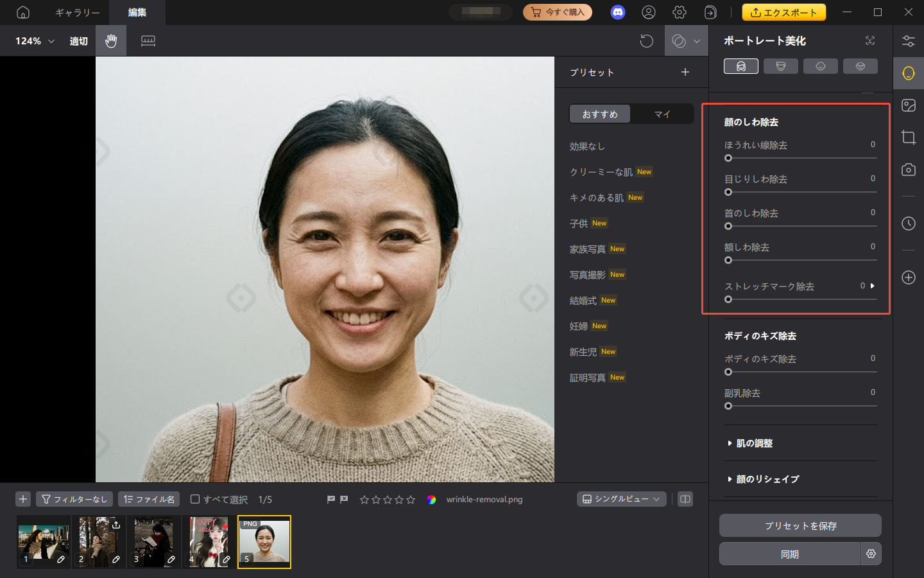Check the すべて選択 checkbox
This screenshot has height=578, width=924.
click(x=195, y=499)
